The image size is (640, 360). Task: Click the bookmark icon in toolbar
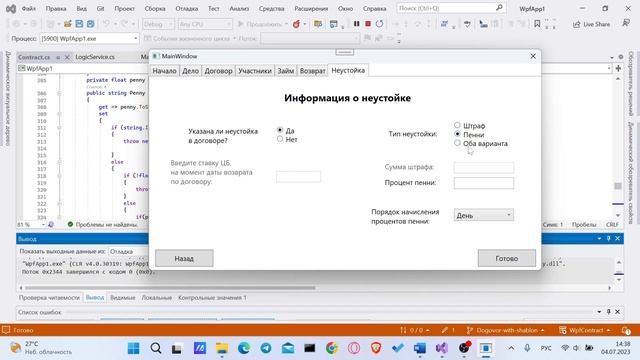coord(537,24)
